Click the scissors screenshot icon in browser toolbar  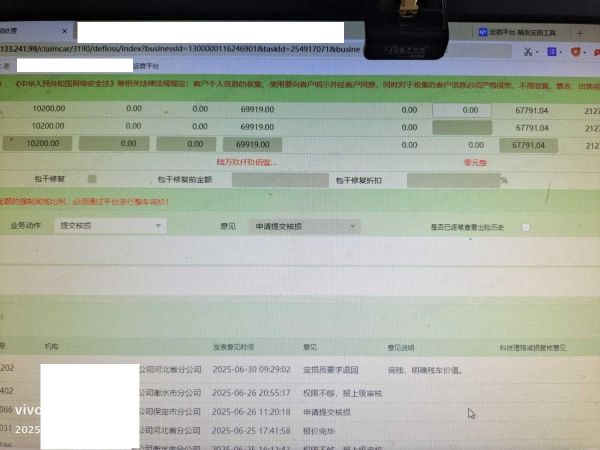click(x=528, y=52)
